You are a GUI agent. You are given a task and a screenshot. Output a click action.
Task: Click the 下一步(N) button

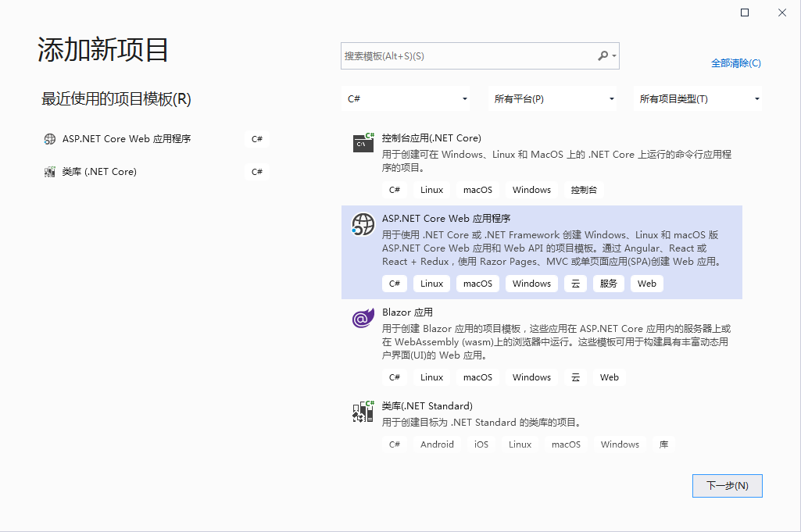point(728,486)
